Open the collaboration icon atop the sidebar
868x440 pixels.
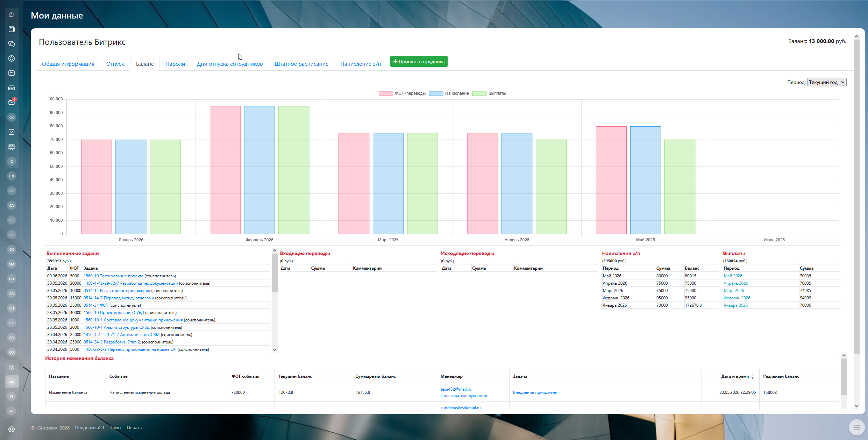coord(12,14)
